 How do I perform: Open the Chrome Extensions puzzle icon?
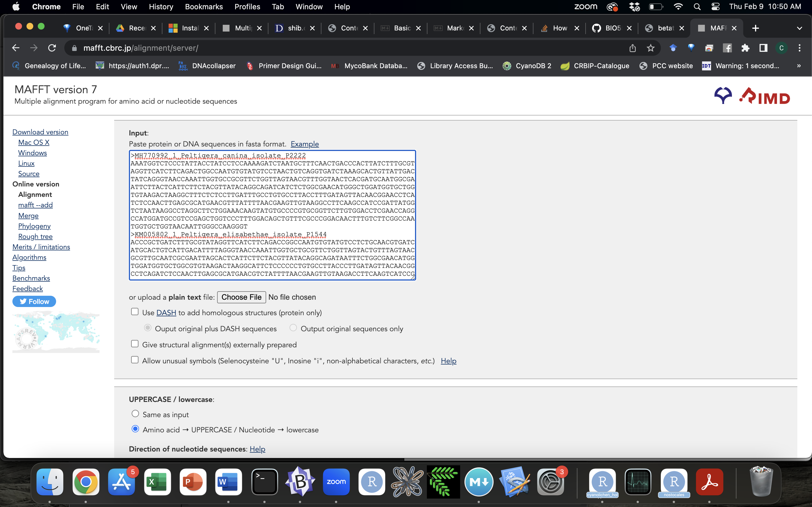(745, 48)
